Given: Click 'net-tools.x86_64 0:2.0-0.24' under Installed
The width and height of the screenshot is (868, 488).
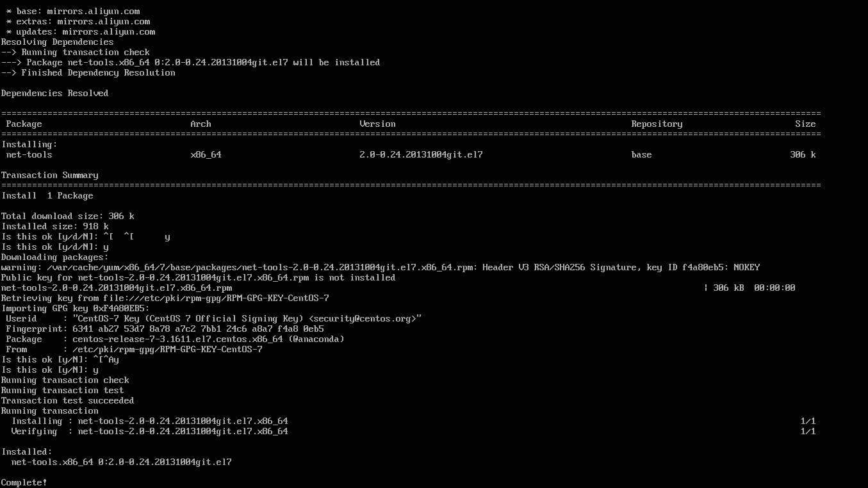Looking at the screenshot, I should coord(122,462).
